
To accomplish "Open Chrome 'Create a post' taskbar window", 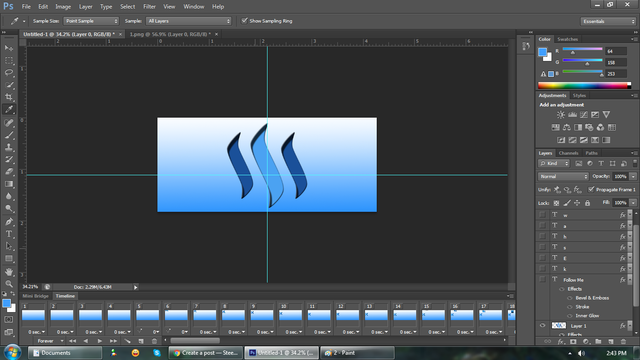I will coord(206,353).
